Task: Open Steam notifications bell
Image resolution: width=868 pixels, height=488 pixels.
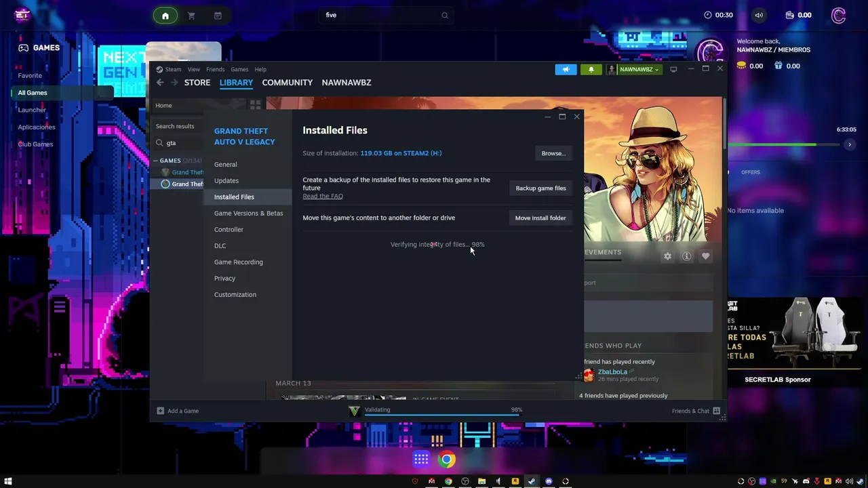Action: 591,69
